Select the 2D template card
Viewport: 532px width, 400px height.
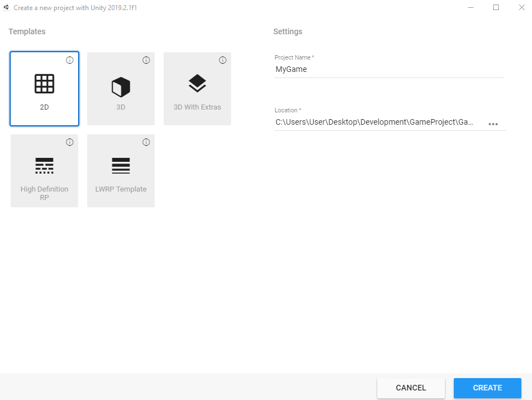coord(44,89)
